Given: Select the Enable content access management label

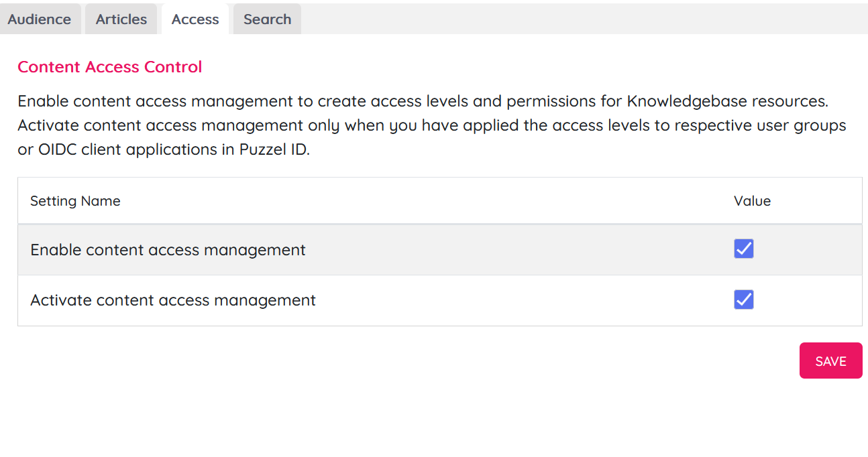Looking at the screenshot, I should click(x=168, y=250).
